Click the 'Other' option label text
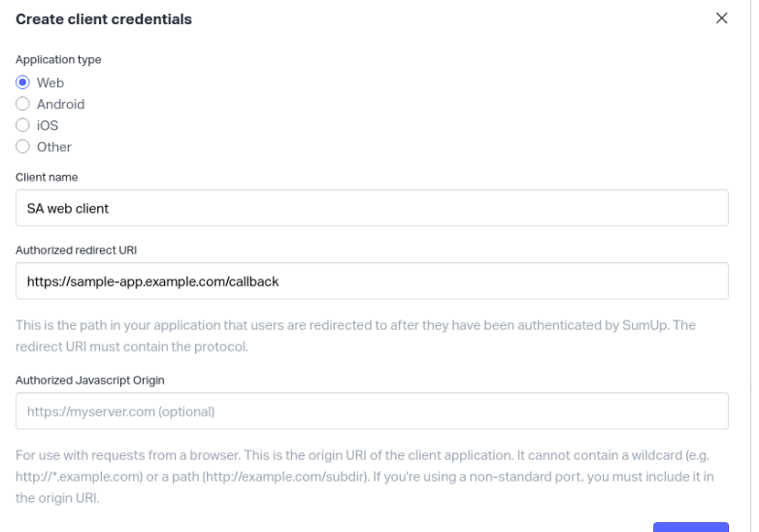Viewport: 759px width, 532px height. [x=54, y=147]
